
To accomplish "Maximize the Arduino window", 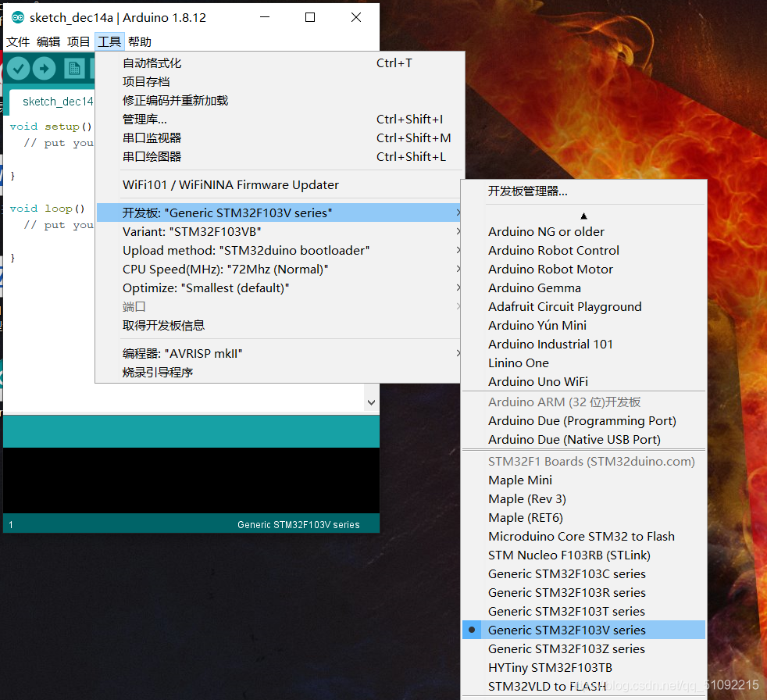I will (310, 17).
